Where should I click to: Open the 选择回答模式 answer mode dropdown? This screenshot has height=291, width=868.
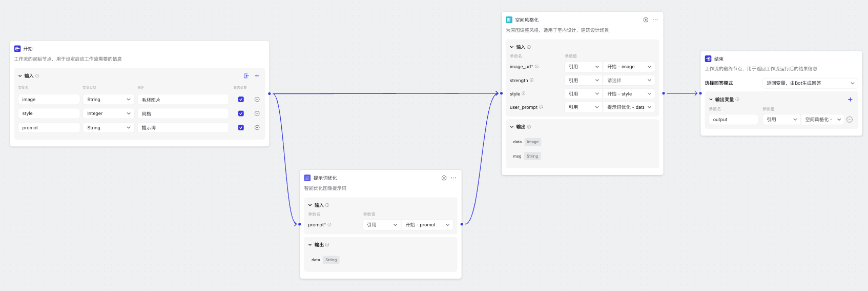810,83
